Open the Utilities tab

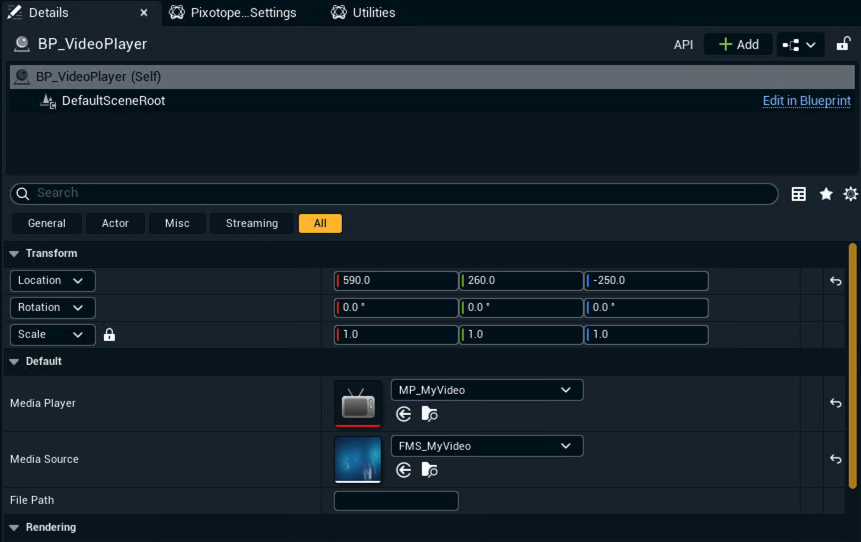[364, 13]
